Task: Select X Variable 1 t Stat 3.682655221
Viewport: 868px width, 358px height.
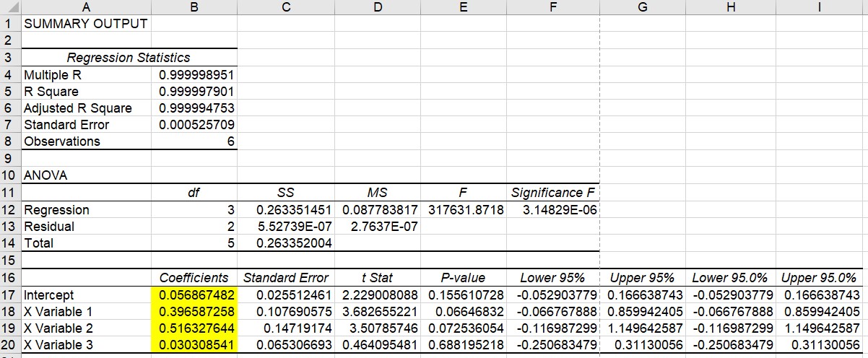Action: point(378,311)
